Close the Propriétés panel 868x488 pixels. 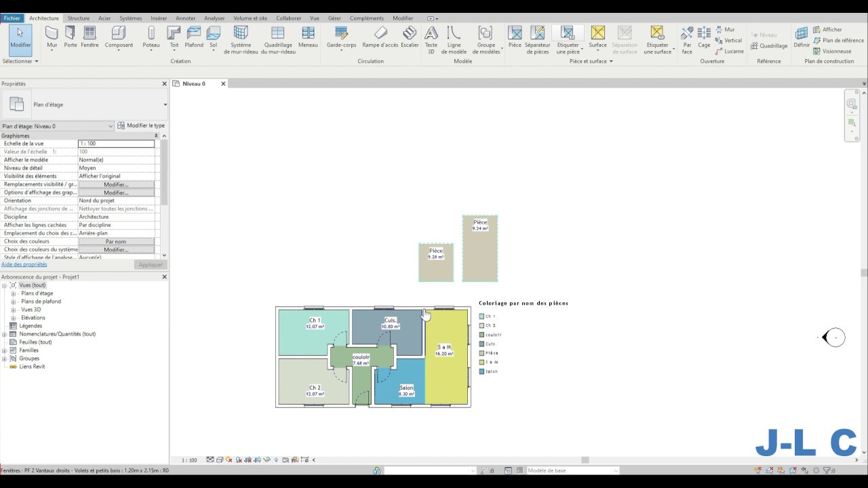(164, 84)
